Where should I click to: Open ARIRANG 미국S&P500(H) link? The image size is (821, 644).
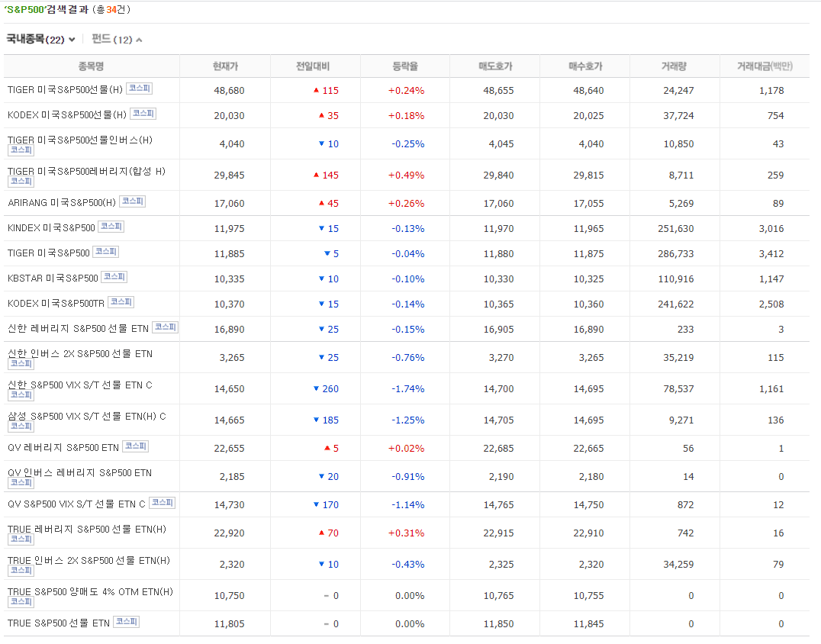point(62,203)
